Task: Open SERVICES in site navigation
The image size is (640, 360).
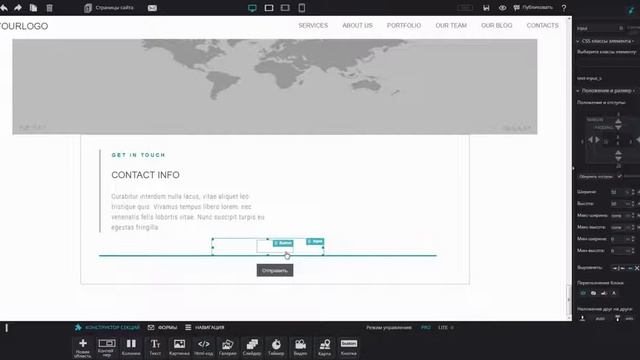Action: click(313, 25)
